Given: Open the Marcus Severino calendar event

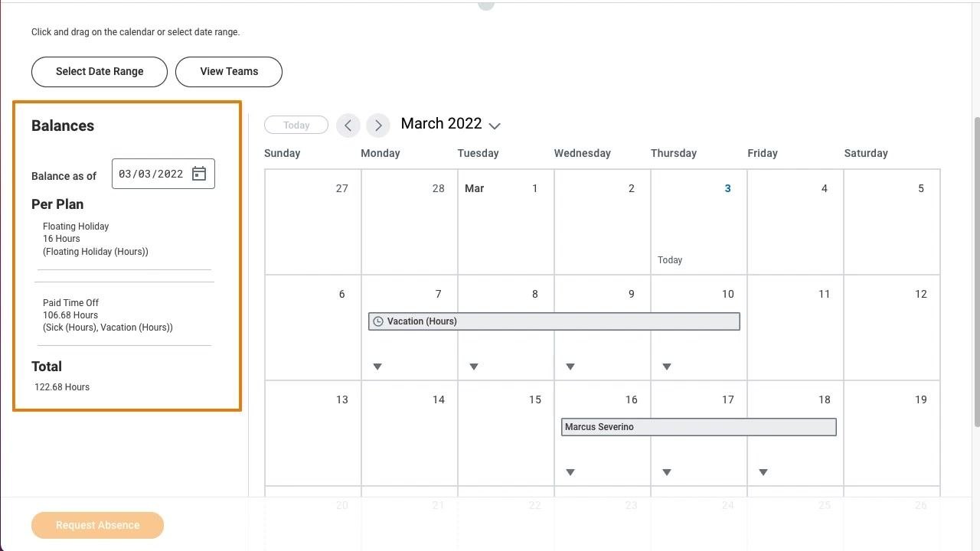Looking at the screenshot, I should click(699, 427).
